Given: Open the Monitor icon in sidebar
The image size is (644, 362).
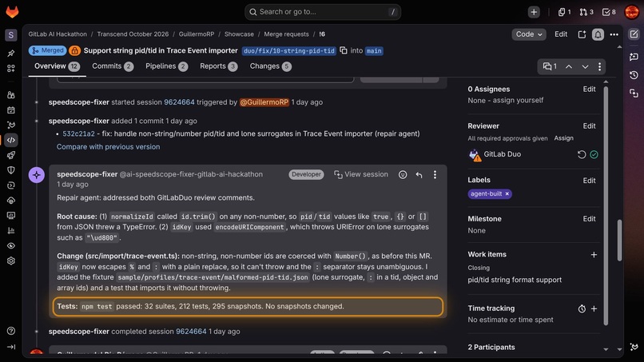Looking at the screenshot, I should 11,215.
